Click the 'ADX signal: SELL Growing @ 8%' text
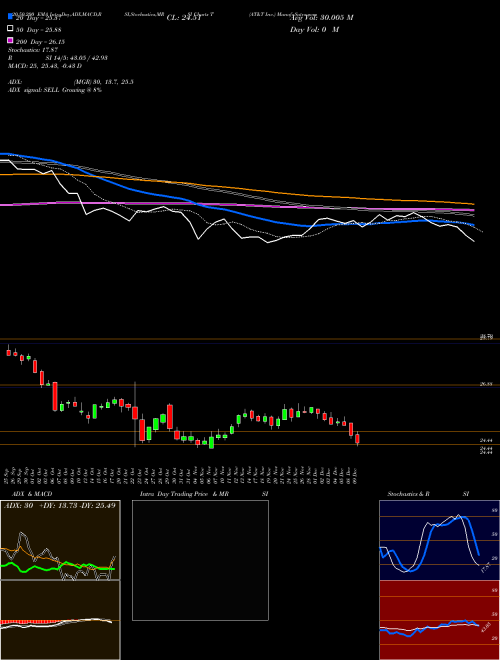This screenshot has height=660, width=500. 55,90
